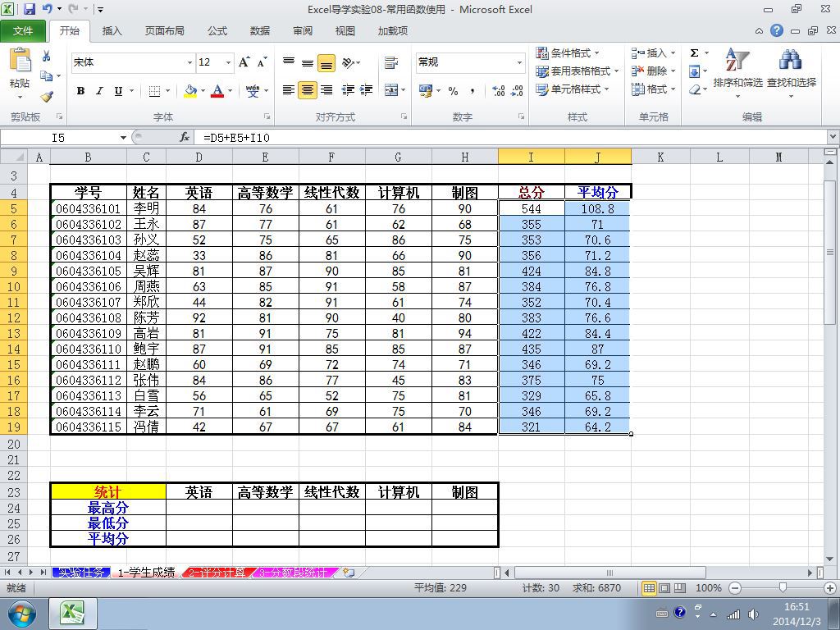Expand the Name Box dropdown arrow

point(123,138)
